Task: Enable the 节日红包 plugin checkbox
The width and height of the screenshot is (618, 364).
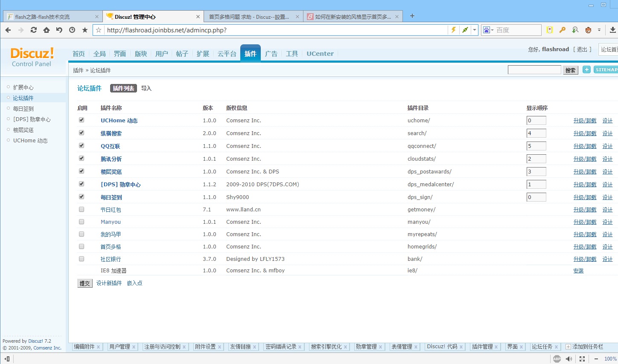Action: pyautogui.click(x=82, y=209)
